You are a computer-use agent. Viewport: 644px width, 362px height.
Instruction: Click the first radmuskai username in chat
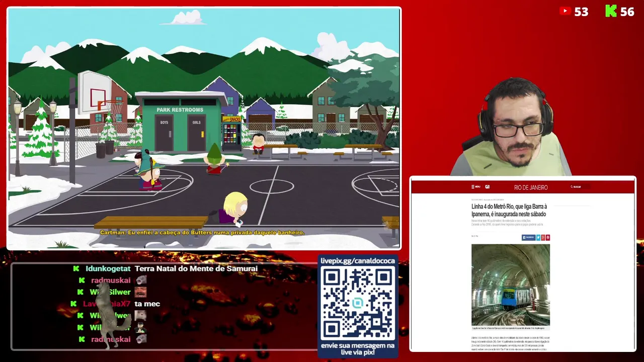111,281
